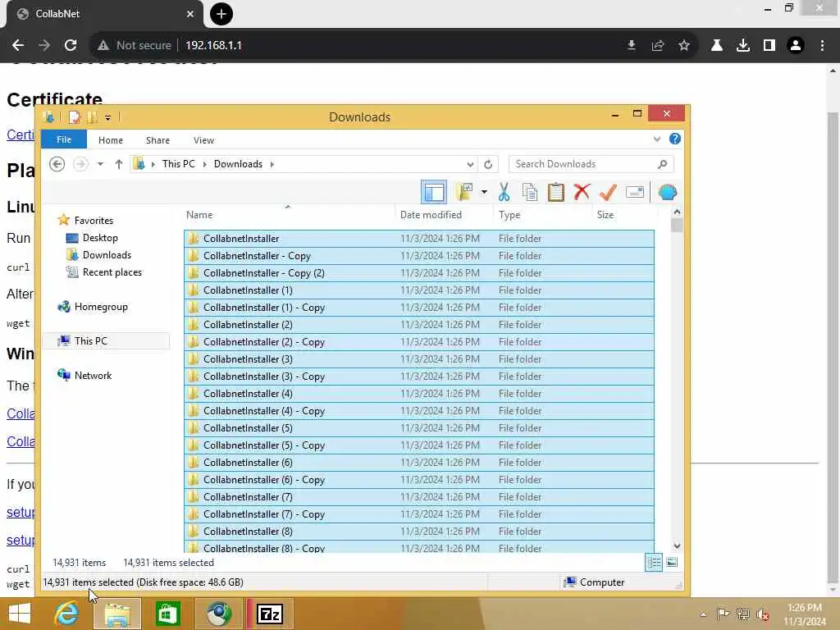
Task: Click the browser profile avatar icon
Action: 796,46
